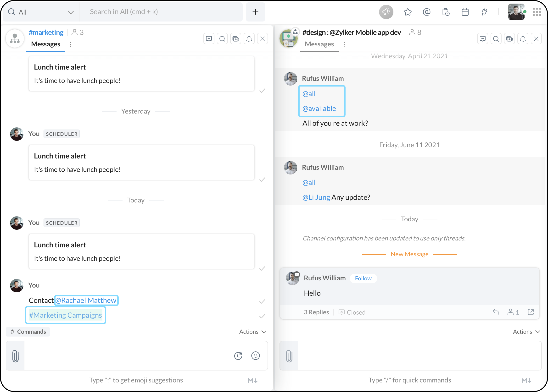The image size is (548, 392).
Task: Select Messages tab in #marketing
Action: click(45, 44)
